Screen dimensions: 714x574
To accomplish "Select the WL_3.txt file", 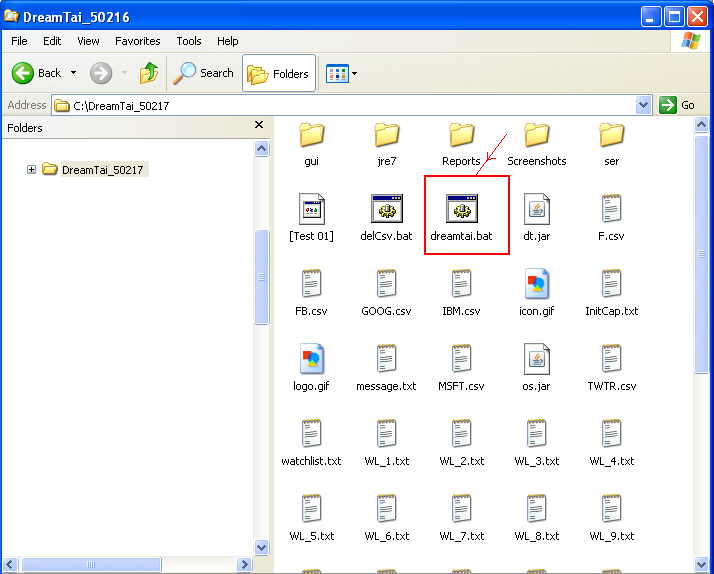I will (x=536, y=442).
